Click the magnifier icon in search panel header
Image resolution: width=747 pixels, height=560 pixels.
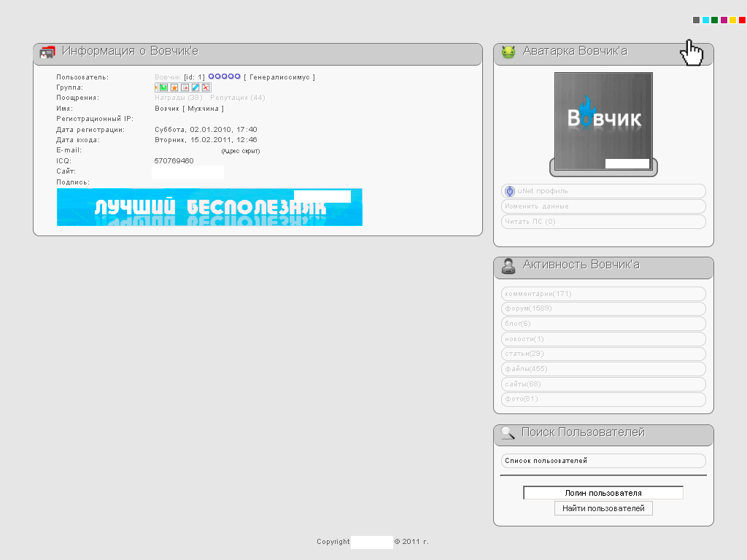[x=508, y=433]
